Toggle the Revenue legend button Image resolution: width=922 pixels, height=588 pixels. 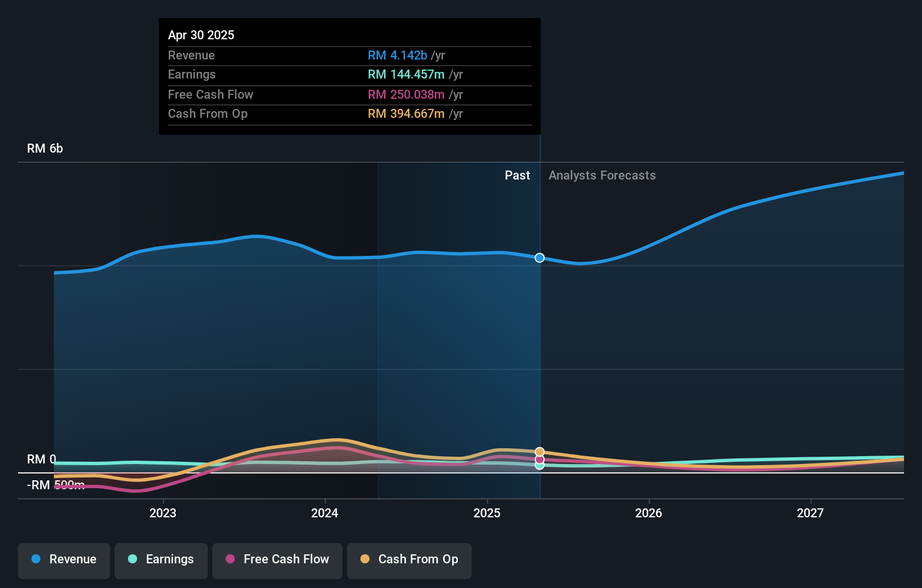point(64,561)
